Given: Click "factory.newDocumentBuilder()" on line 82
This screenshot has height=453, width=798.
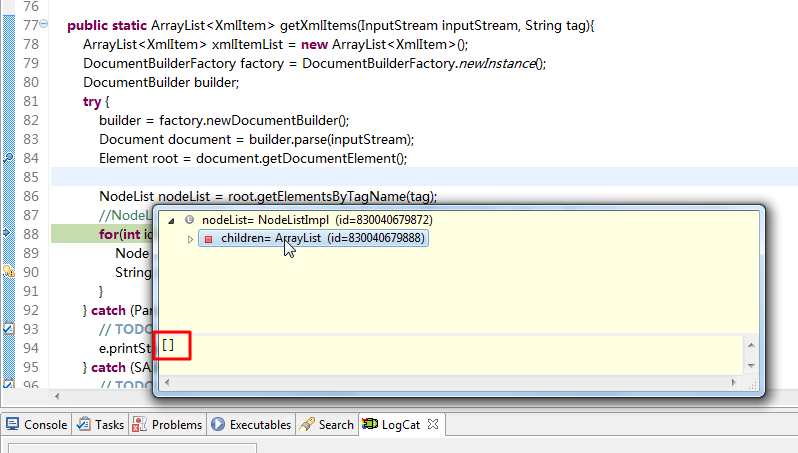Looking at the screenshot, I should coord(252,120).
